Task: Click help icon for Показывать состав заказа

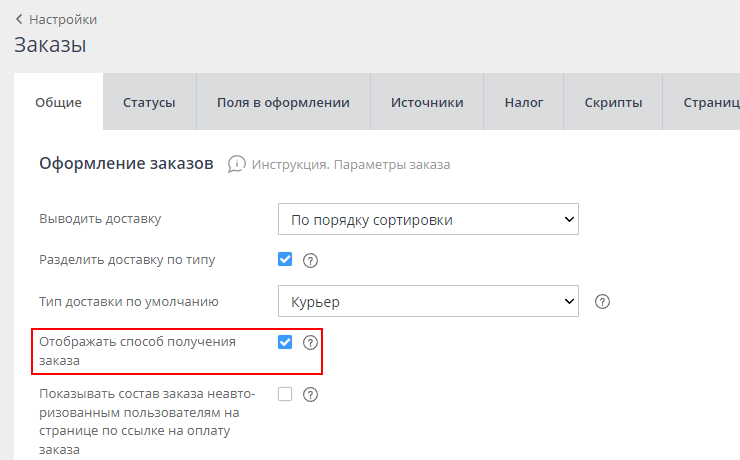Action: [x=310, y=394]
